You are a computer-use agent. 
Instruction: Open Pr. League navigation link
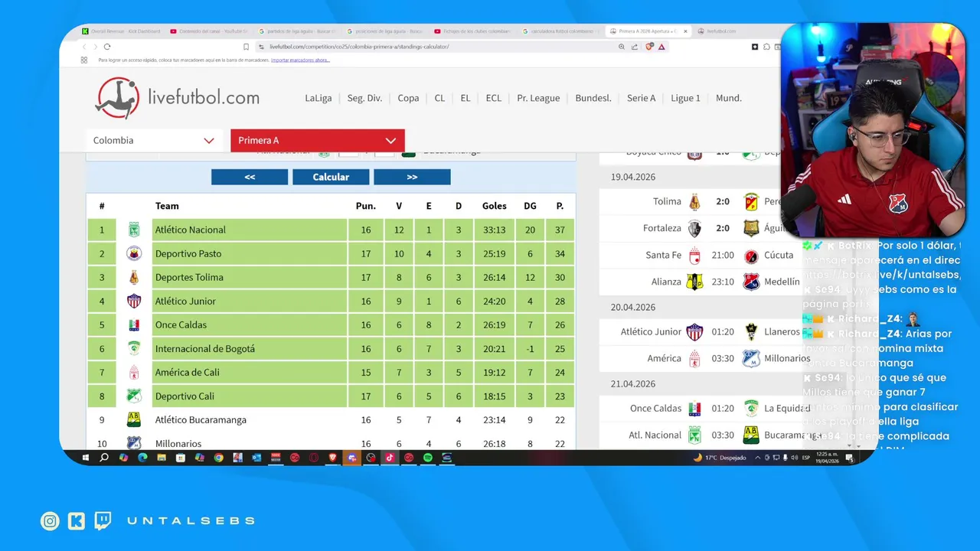point(538,98)
